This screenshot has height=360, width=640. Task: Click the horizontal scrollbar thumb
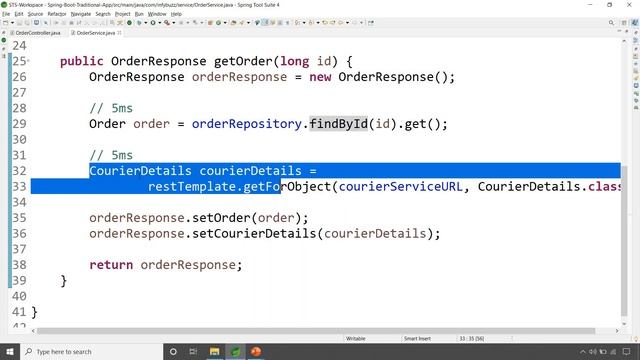point(316,331)
